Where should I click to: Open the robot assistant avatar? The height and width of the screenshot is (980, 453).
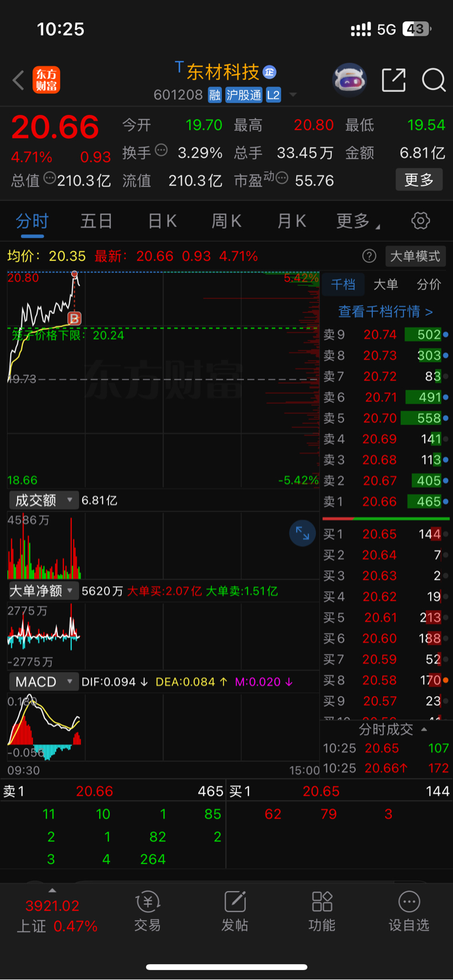pyautogui.click(x=350, y=80)
